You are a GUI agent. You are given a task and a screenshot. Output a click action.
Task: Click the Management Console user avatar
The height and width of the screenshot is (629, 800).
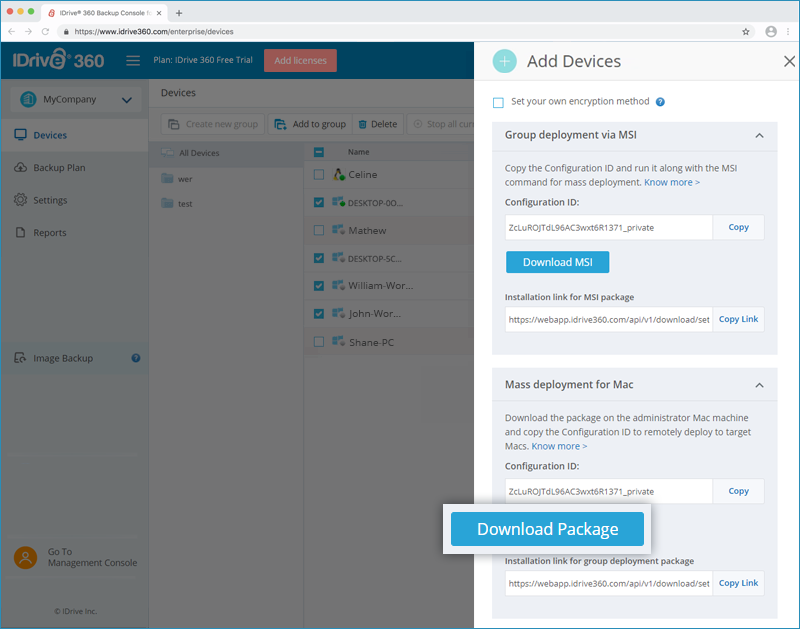pos(26,558)
